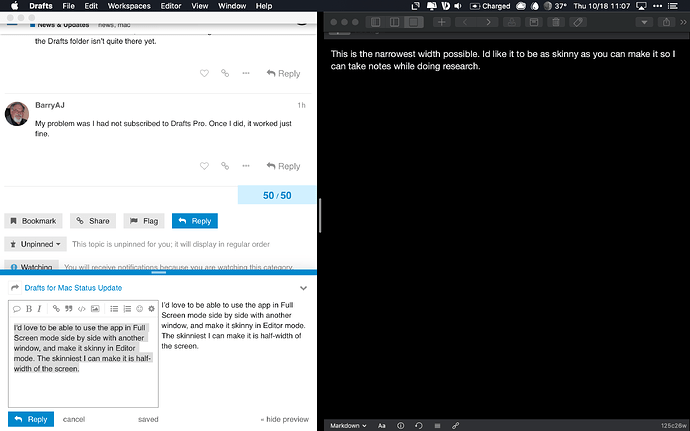The image size is (690, 431).
Task: Open the composer options gear menu
Action: 151,309
